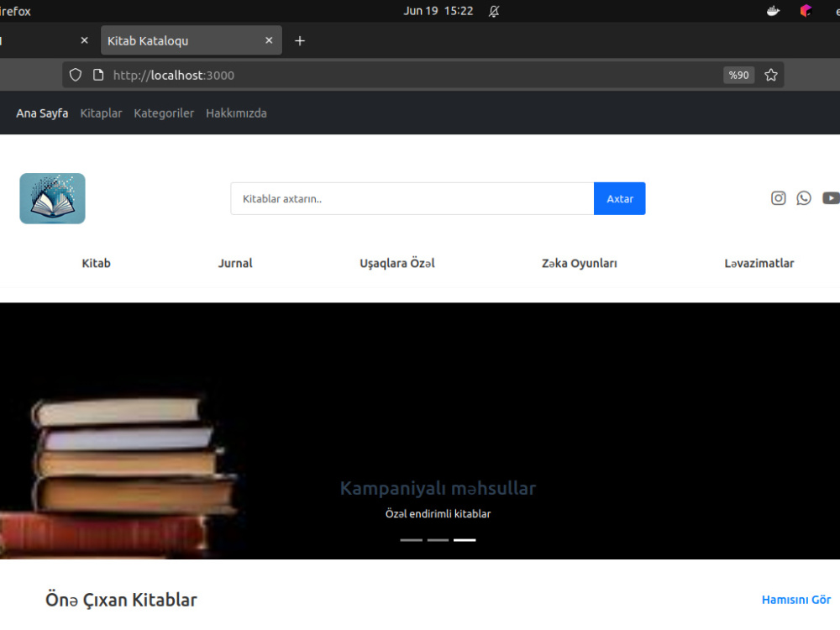Open the pink cube tray icon

806,11
